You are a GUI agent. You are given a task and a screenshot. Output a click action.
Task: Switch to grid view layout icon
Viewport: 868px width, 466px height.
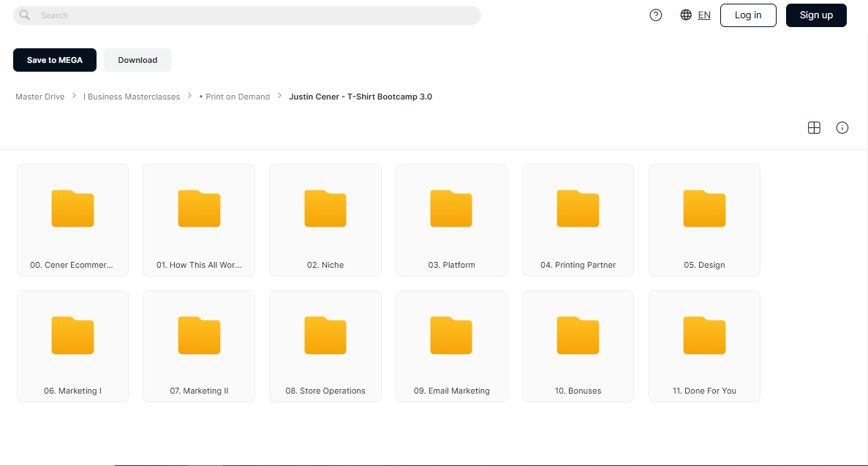point(814,127)
